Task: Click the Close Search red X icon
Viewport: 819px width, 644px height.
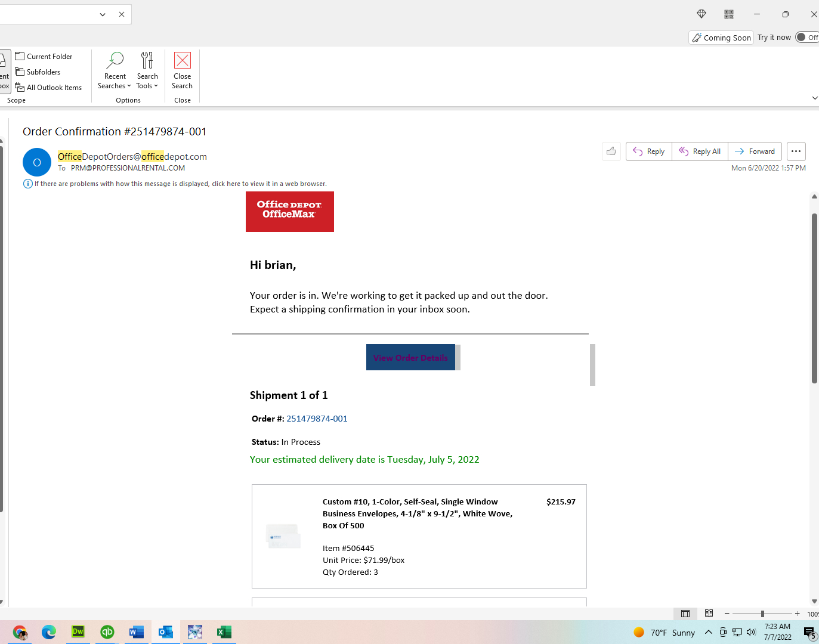Action: (x=182, y=60)
